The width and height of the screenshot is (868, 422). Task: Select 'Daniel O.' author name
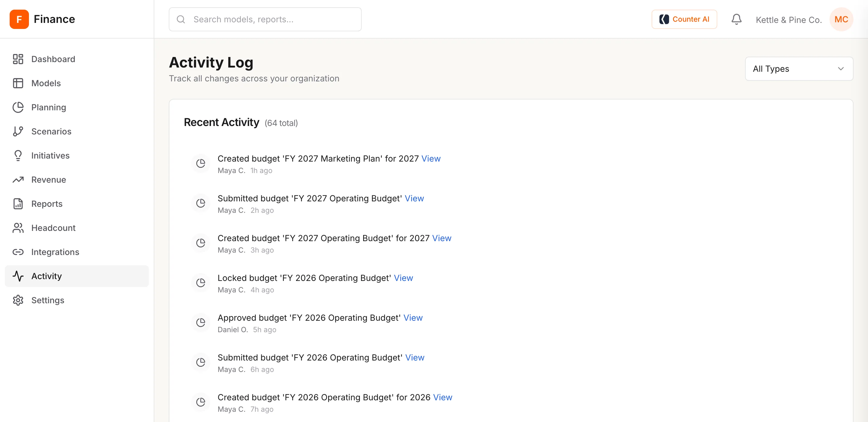[x=232, y=330]
